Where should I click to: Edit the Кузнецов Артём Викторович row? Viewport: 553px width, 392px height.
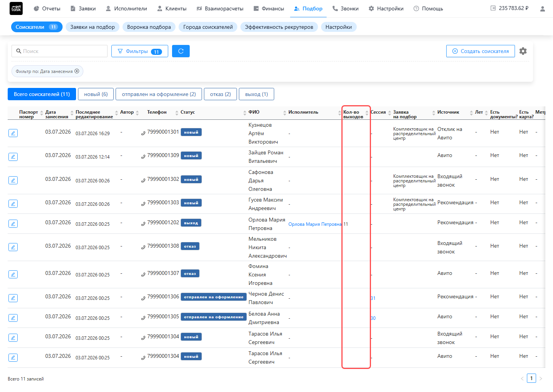click(13, 133)
